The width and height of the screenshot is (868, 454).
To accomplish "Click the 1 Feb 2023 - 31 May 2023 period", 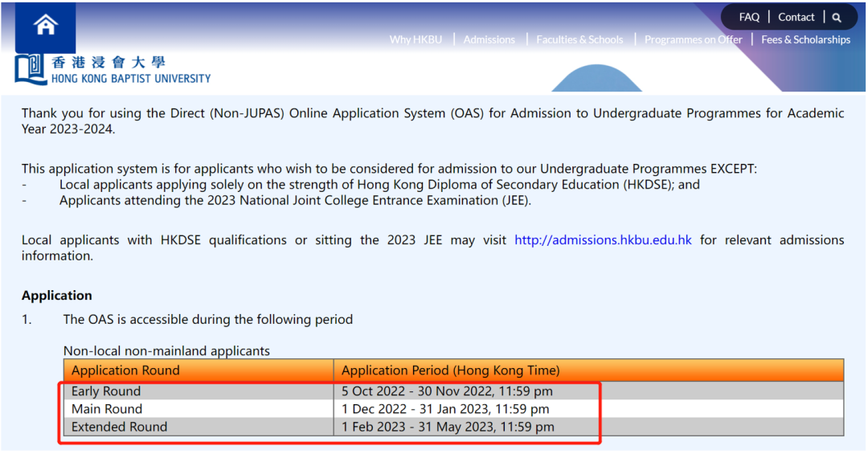I will 448,427.
